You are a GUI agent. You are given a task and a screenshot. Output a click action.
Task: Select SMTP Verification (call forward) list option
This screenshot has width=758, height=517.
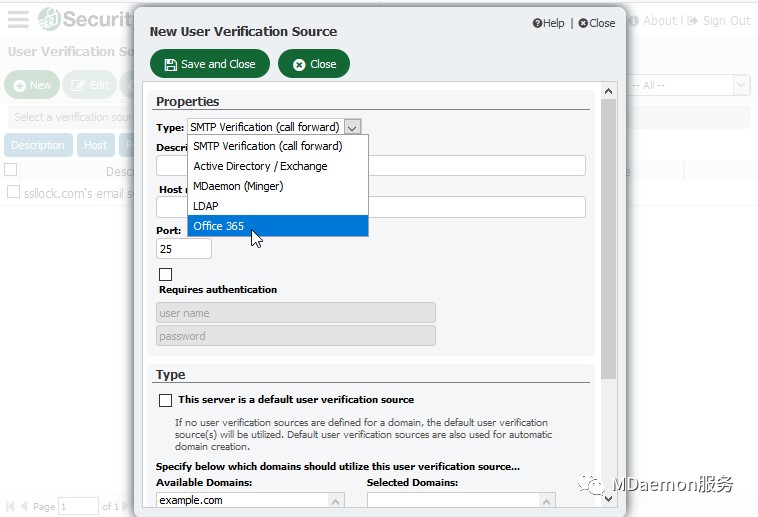(277, 146)
